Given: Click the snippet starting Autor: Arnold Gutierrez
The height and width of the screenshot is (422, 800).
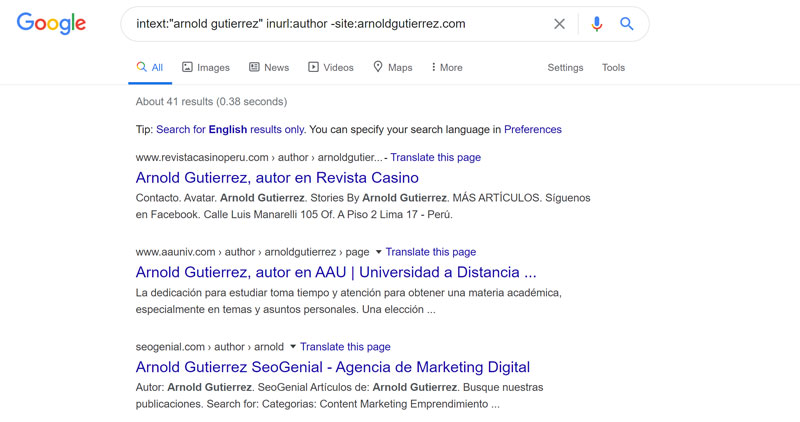Looking at the screenshot, I should point(339,395).
